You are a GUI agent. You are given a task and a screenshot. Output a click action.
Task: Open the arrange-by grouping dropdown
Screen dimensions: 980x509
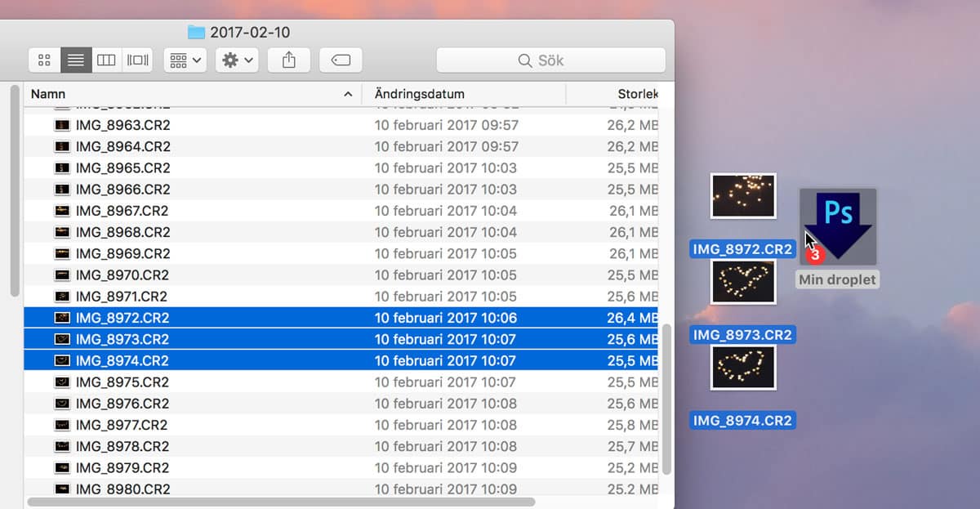pos(185,60)
